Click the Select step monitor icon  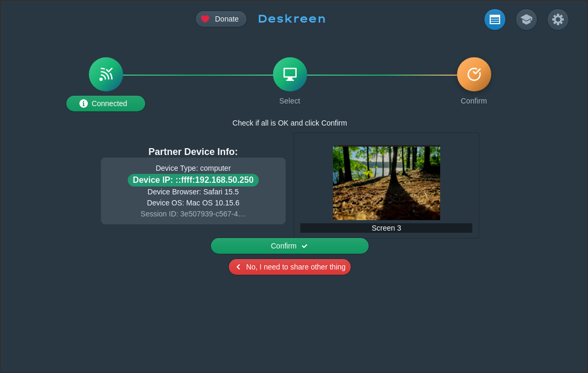tap(290, 74)
